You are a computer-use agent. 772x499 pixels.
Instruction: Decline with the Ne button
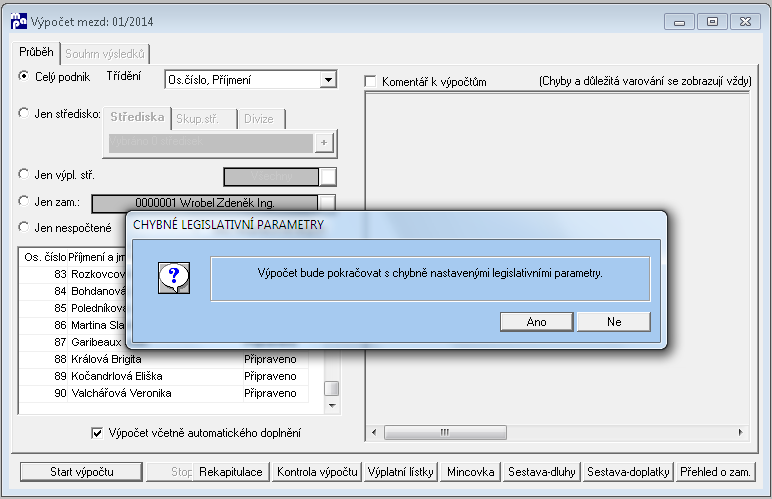pos(613,322)
